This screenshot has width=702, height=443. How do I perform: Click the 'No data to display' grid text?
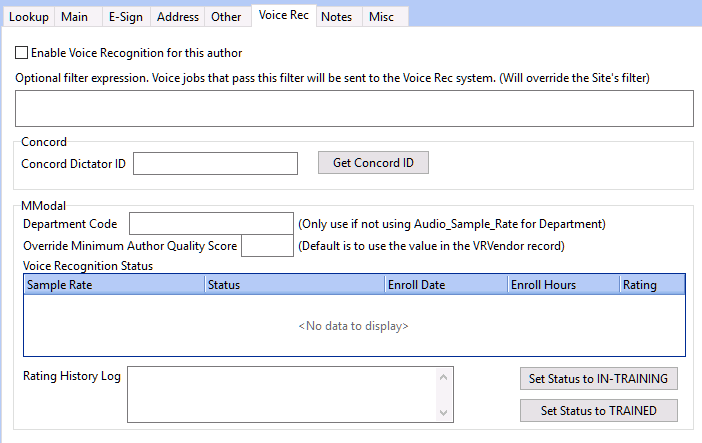(354, 326)
